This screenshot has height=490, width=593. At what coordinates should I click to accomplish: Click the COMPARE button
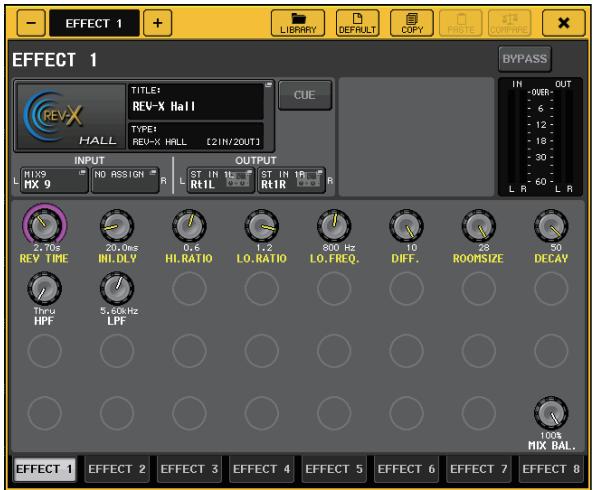pos(509,23)
